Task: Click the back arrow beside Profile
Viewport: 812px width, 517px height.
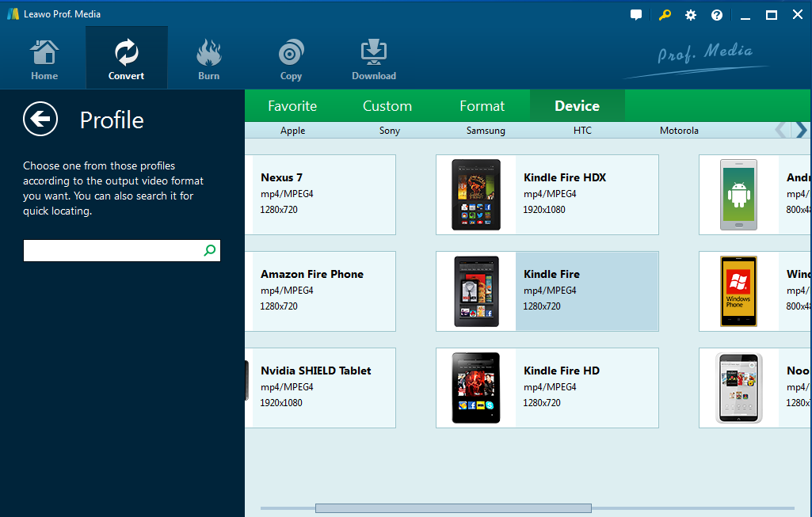Action: click(40, 120)
